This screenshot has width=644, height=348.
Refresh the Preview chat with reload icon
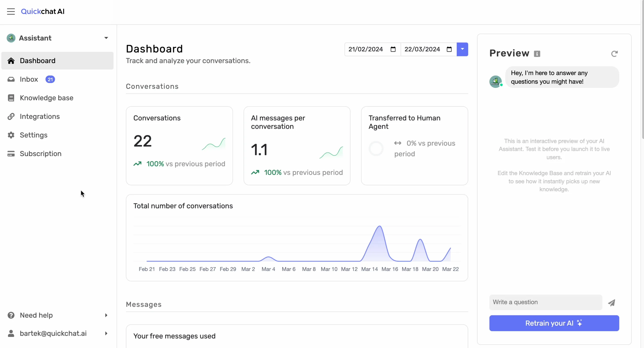coord(614,53)
